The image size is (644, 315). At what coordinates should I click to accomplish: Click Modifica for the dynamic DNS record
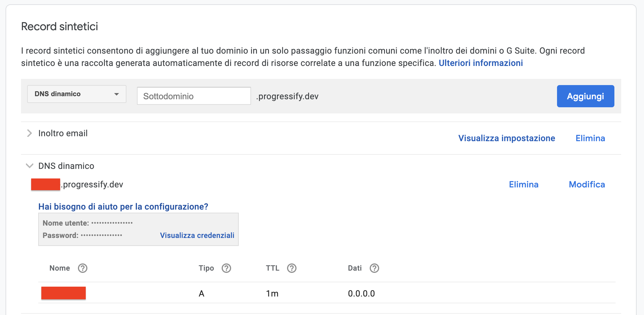587,184
